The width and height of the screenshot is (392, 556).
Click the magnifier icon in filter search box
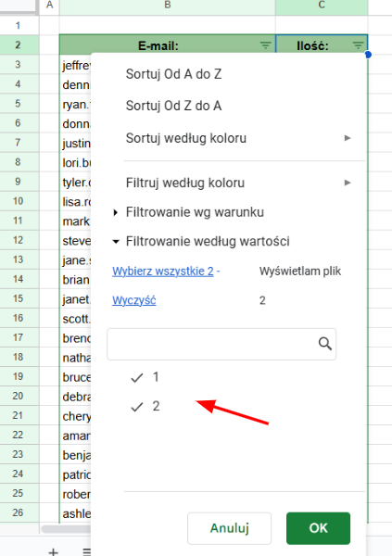[324, 344]
